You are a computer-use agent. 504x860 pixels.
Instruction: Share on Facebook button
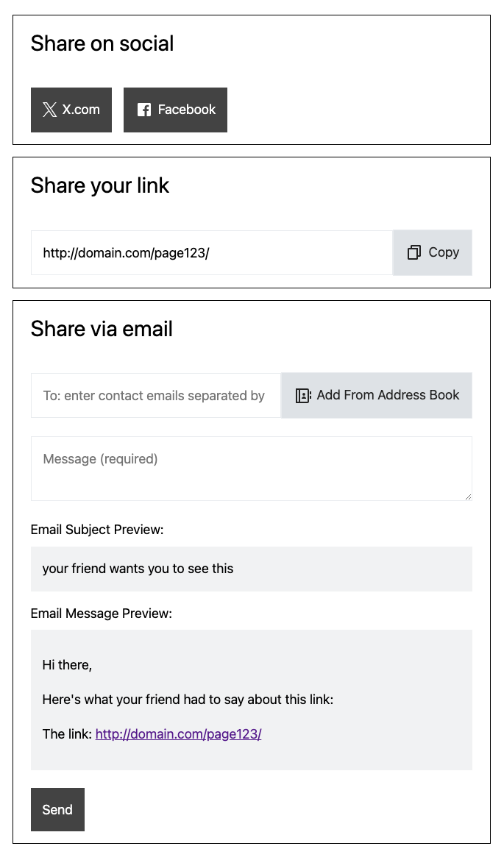coord(176,110)
